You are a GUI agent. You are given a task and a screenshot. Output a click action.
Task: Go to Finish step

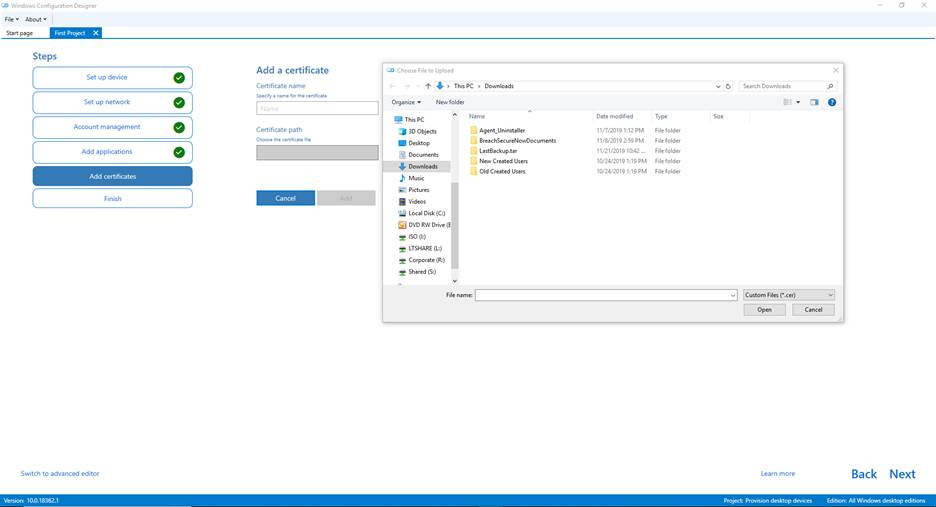click(112, 198)
